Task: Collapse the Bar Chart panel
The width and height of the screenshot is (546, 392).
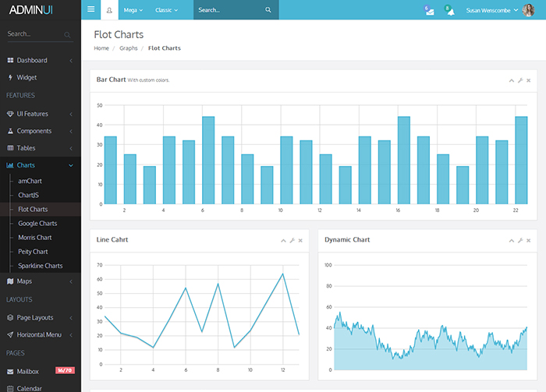Action: [512, 80]
